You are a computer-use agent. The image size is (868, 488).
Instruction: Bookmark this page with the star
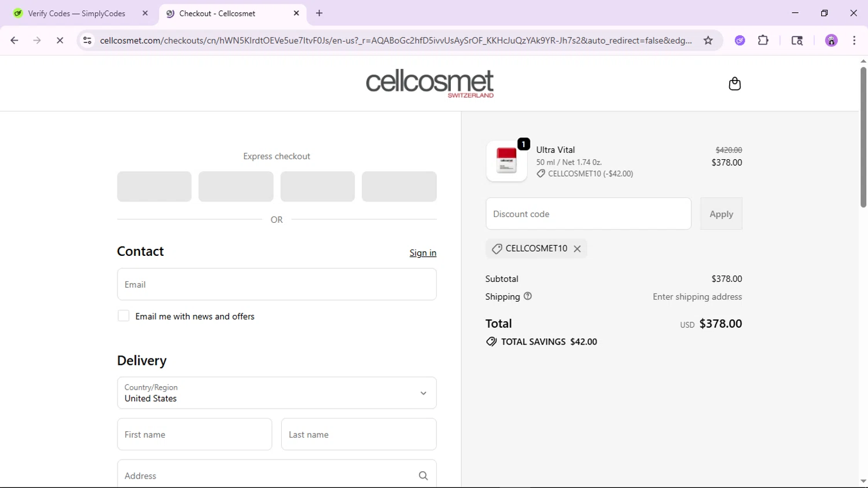tap(708, 41)
